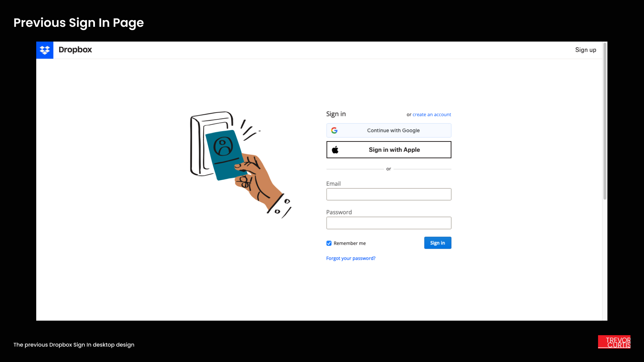Click the Sign in form heading
The image size is (644, 362).
coord(336,114)
